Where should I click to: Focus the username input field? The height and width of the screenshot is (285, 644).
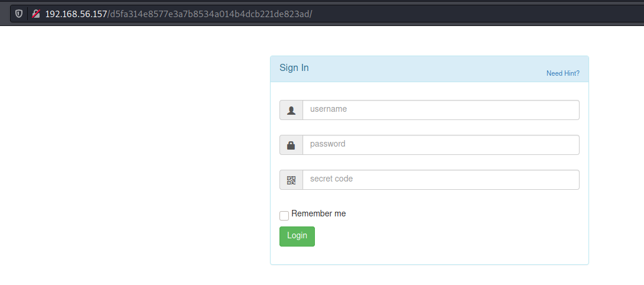coord(441,110)
